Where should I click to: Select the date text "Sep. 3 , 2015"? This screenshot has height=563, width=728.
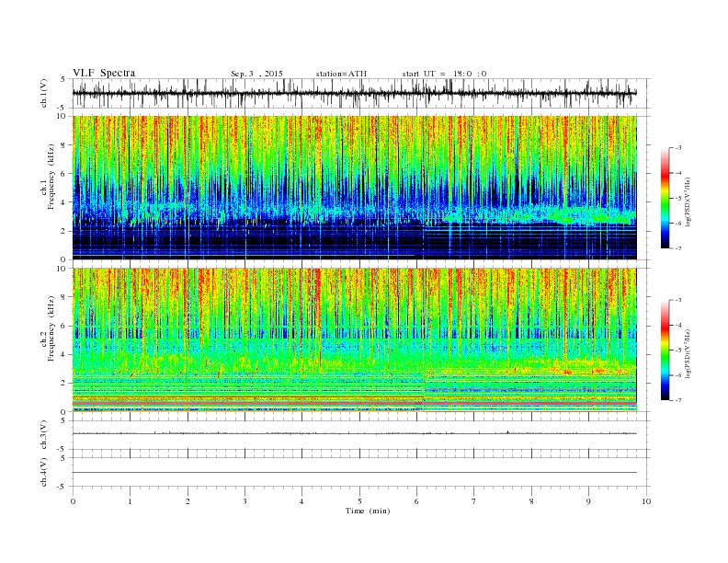click(256, 74)
